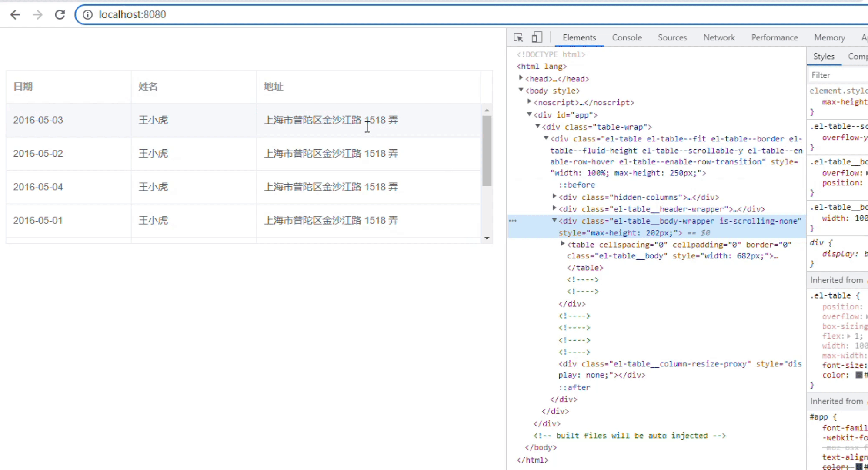Click the table scrollbar down arrow
Image resolution: width=868 pixels, height=470 pixels.
[487, 238]
